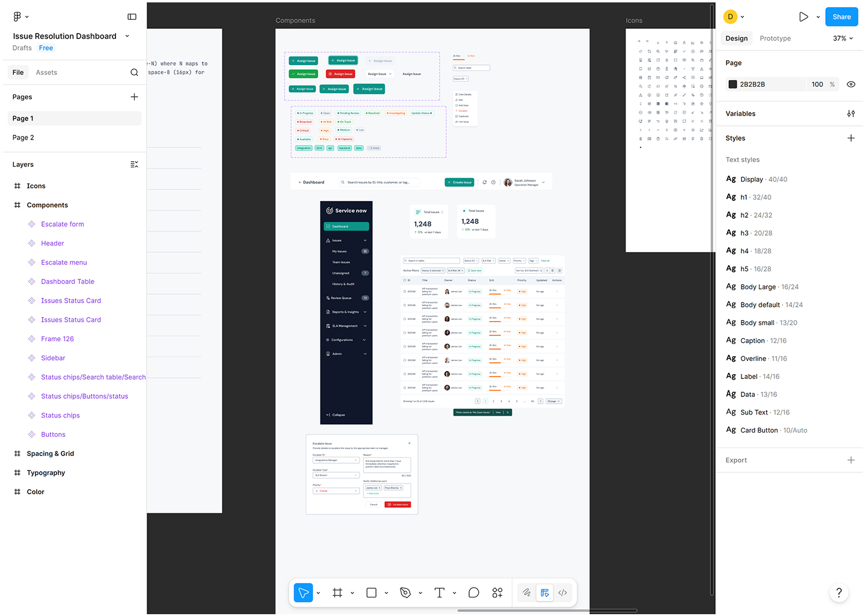Select the Text tool
866x616 pixels.
(x=440, y=593)
